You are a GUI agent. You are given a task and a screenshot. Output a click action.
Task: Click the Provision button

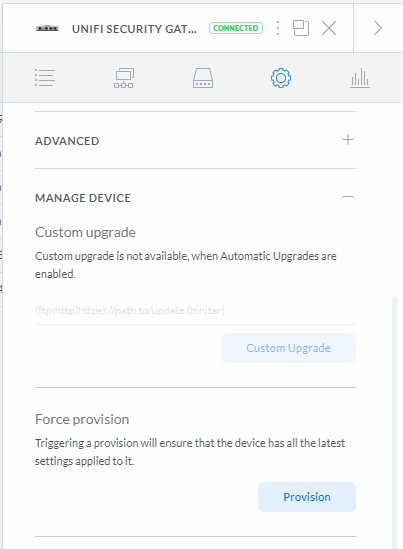[307, 497]
